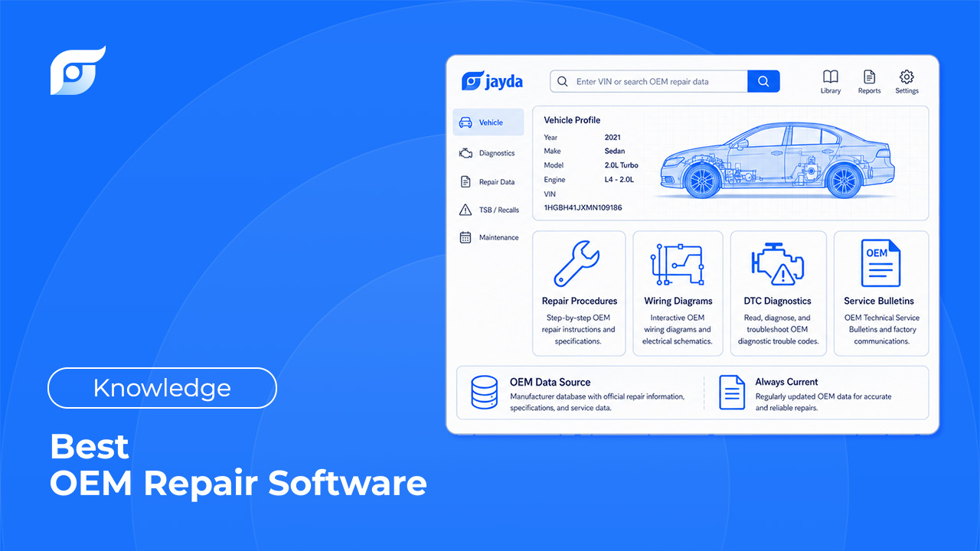Click the jayda logo in app header
The height and width of the screenshot is (551, 980).
tap(492, 81)
